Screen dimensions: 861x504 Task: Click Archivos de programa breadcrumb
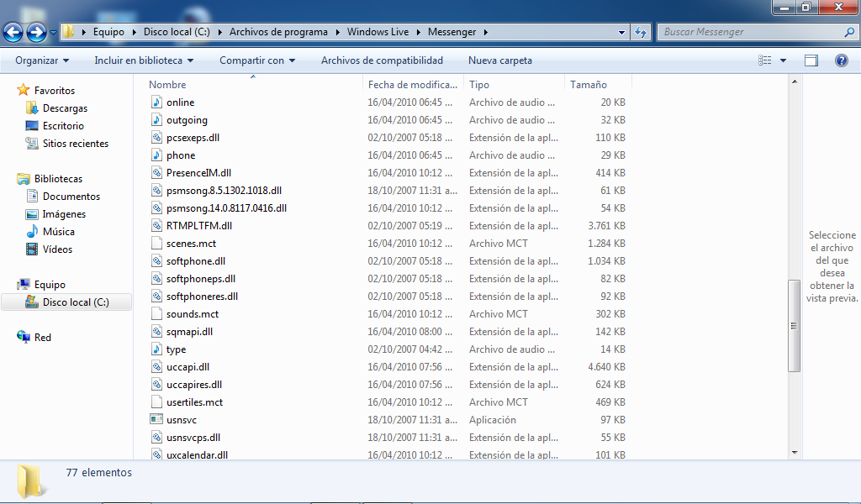(278, 32)
